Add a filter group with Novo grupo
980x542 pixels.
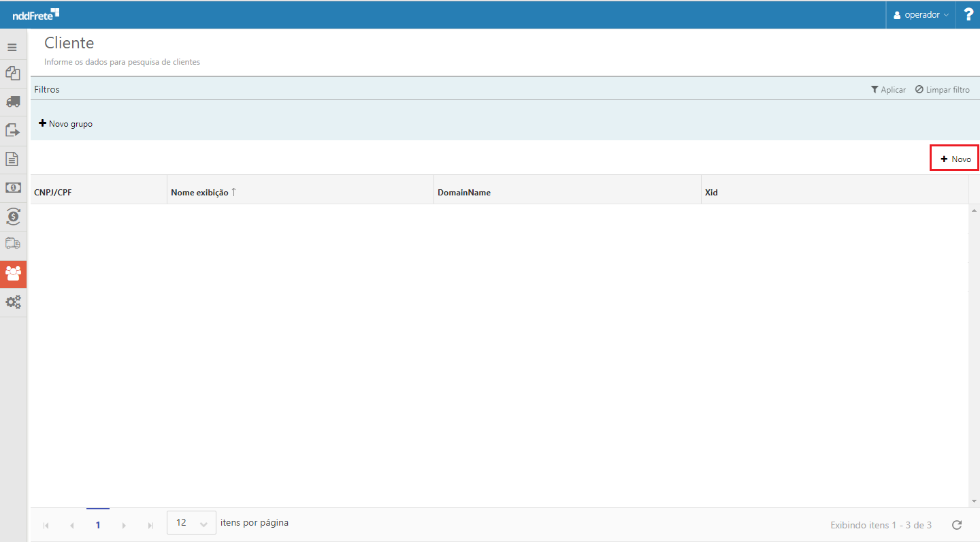point(65,124)
